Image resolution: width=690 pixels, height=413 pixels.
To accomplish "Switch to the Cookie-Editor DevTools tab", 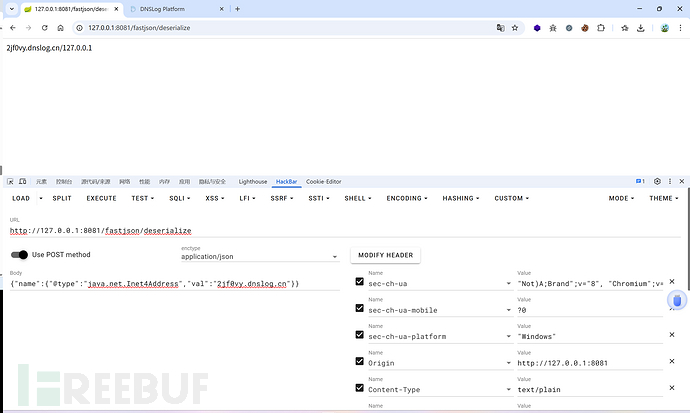I will point(323,182).
